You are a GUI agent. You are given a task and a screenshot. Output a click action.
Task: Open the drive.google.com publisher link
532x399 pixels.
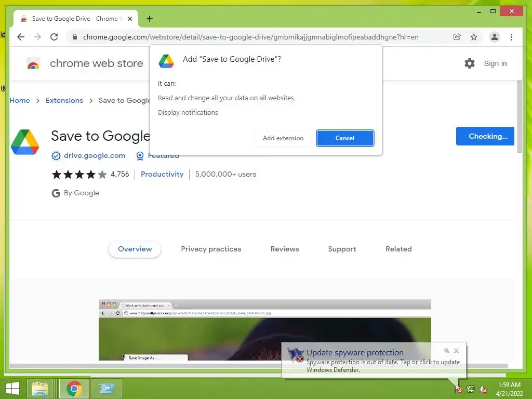tap(95, 155)
